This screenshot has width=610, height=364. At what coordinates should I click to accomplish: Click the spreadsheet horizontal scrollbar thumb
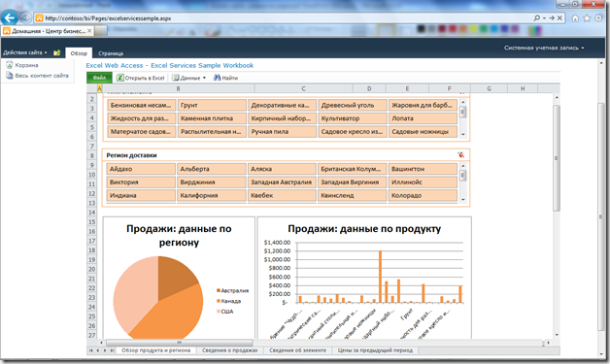[x=180, y=343]
